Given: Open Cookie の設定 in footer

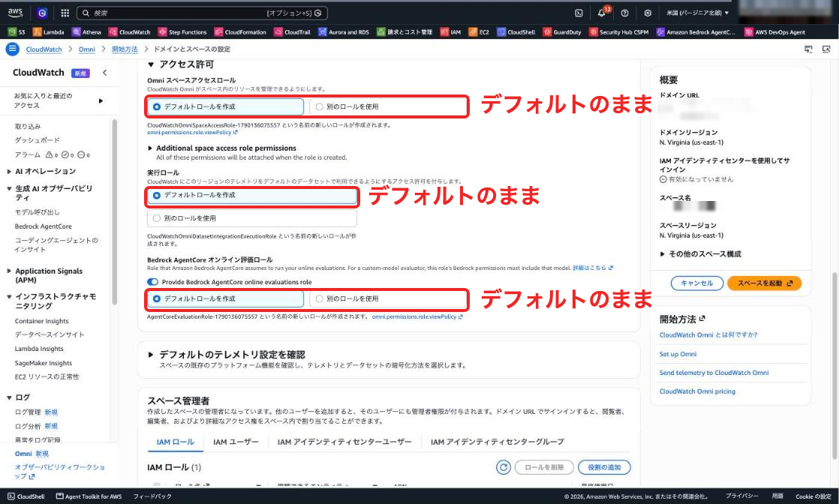Looking at the screenshot, I should (813, 496).
